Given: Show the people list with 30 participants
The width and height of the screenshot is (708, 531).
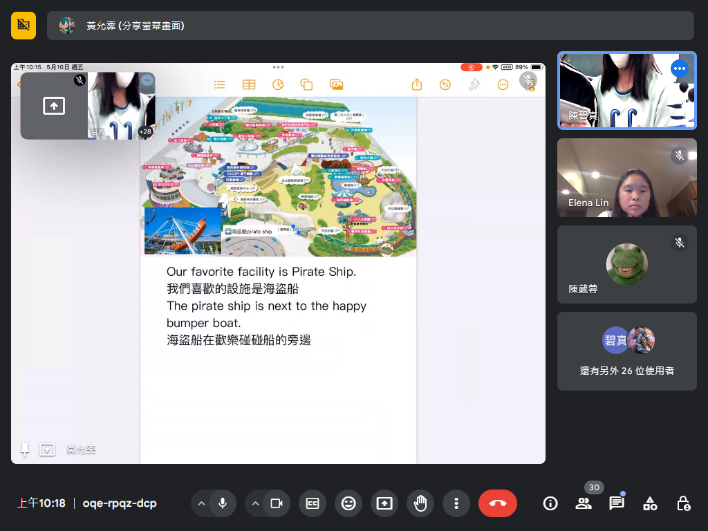Looking at the screenshot, I should [584, 503].
